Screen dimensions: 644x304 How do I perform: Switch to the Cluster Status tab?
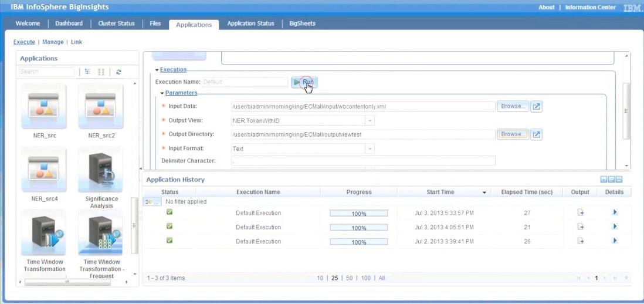tap(116, 23)
